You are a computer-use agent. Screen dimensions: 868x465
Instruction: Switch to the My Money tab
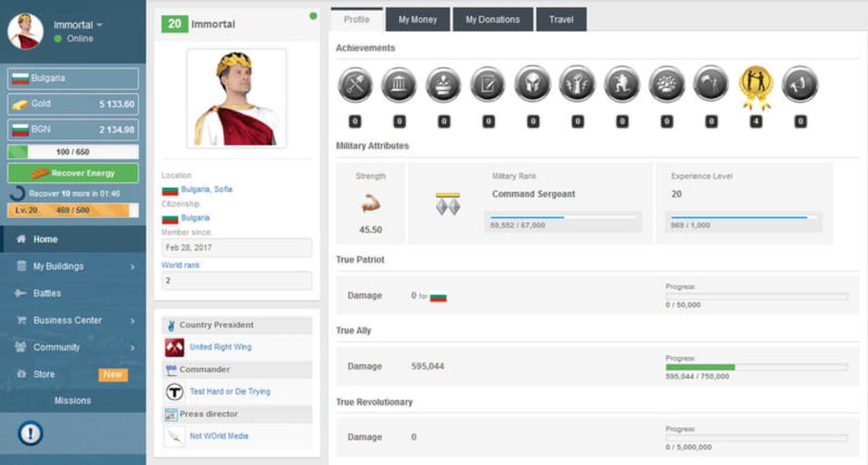416,20
